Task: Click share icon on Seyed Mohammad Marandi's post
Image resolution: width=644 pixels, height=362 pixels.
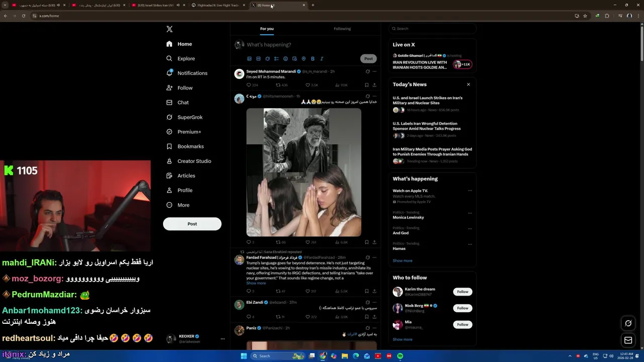Action: click(374, 85)
